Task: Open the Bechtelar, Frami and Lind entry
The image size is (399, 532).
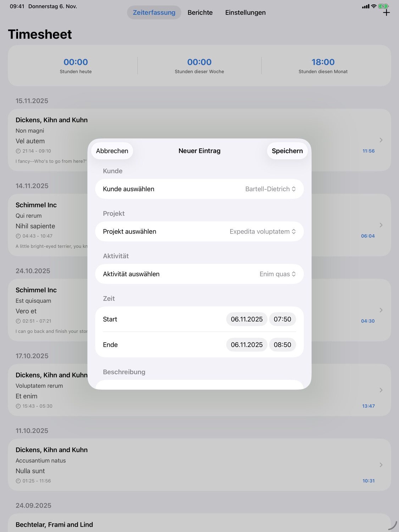Action: click(199, 523)
